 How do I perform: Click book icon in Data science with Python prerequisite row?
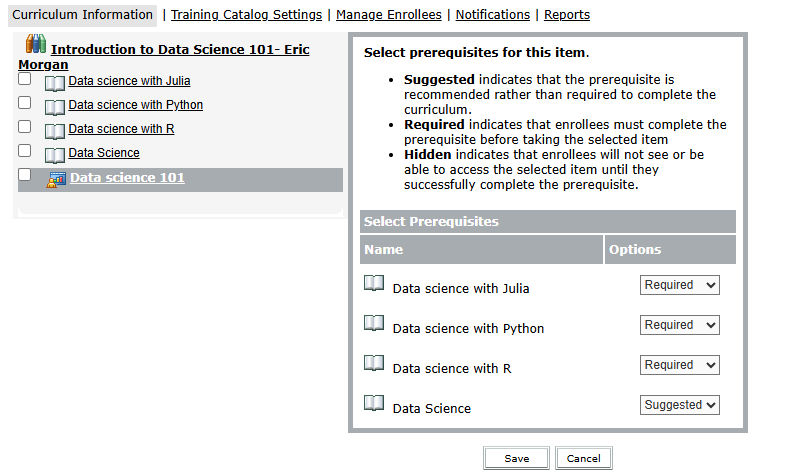373,324
